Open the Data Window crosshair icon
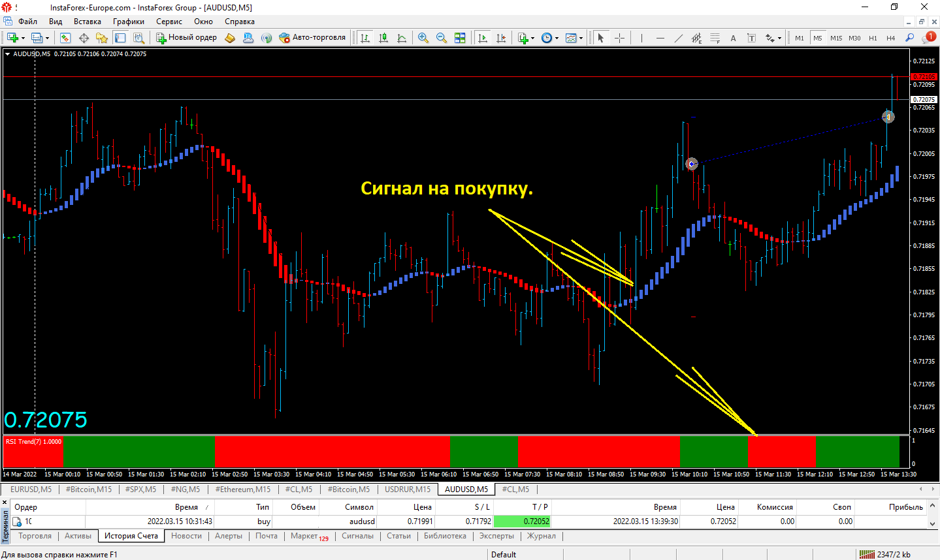The height and width of the screenshot is (560, 940). point(84,38)
